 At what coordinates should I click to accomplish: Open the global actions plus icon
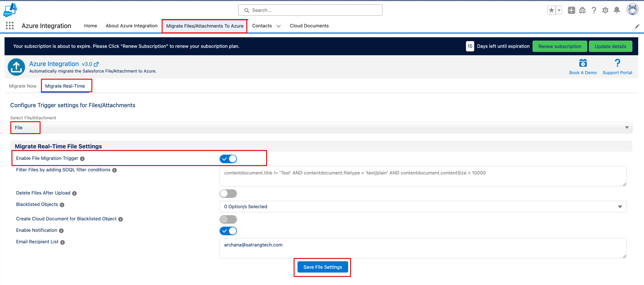point(571,10)
